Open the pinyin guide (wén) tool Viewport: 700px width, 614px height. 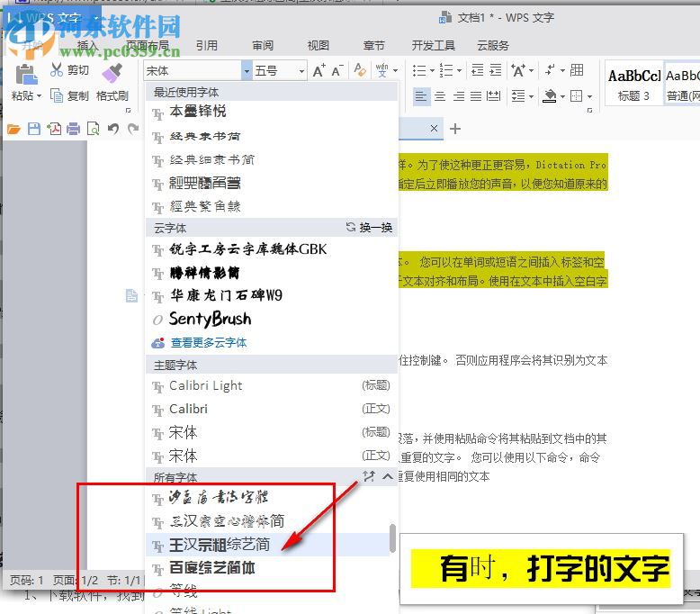(x=382, y=70)
